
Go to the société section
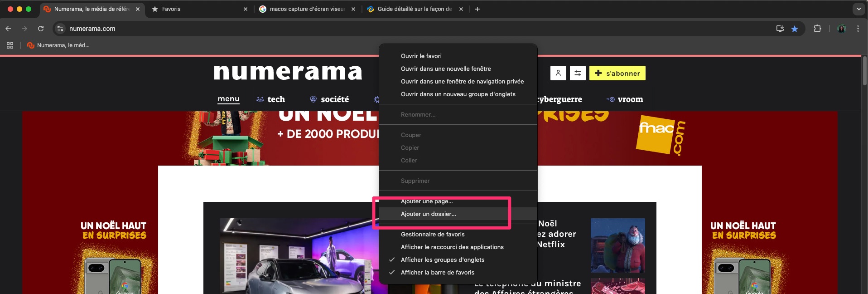point(330,99)
